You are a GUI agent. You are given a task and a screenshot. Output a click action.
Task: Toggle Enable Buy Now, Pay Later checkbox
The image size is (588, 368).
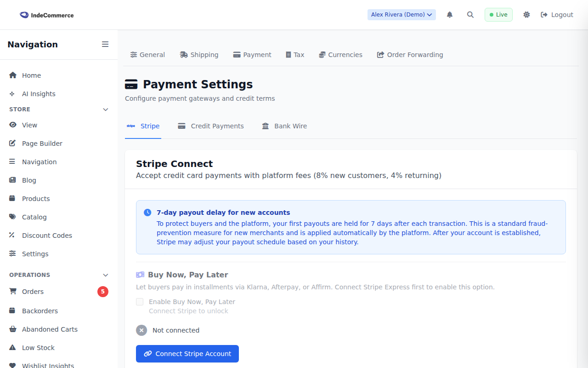(x=140, y=302)
